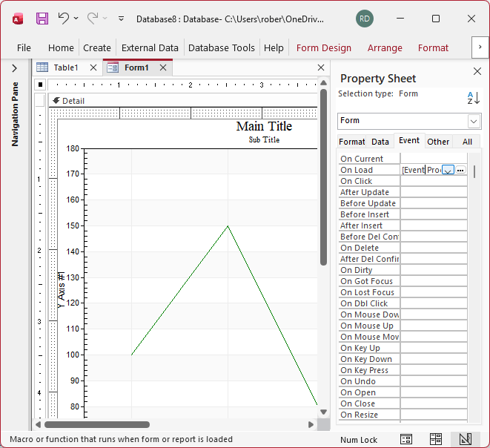Close the Form1 tab
The width and height of the screenshot is (490, 448).
pos(163,67)
